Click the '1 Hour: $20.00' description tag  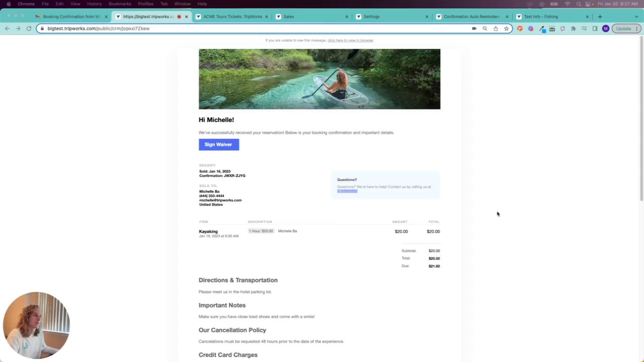pyautogui.click(x=261, y=231)
